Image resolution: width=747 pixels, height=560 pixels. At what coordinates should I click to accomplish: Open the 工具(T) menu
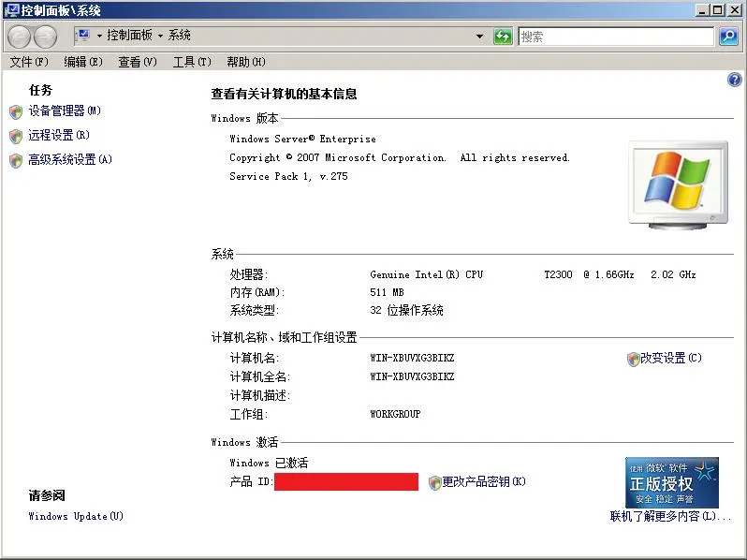(192, 62)
